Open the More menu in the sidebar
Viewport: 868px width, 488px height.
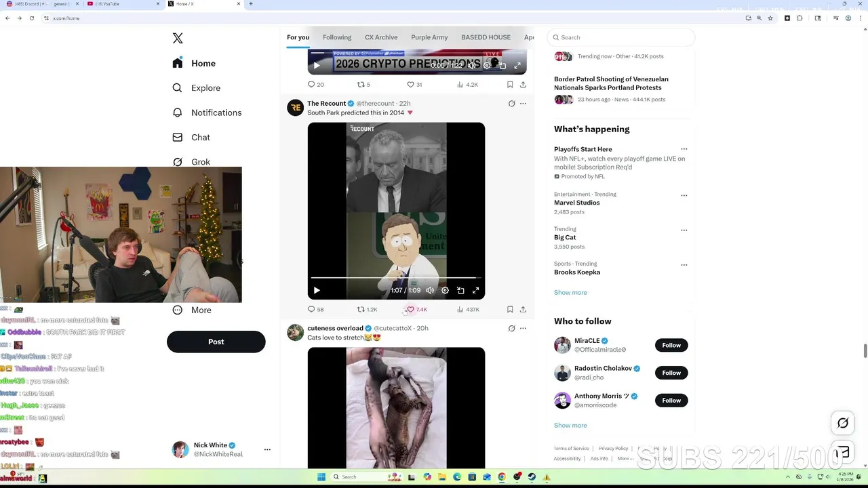click(x=192, y=310)
